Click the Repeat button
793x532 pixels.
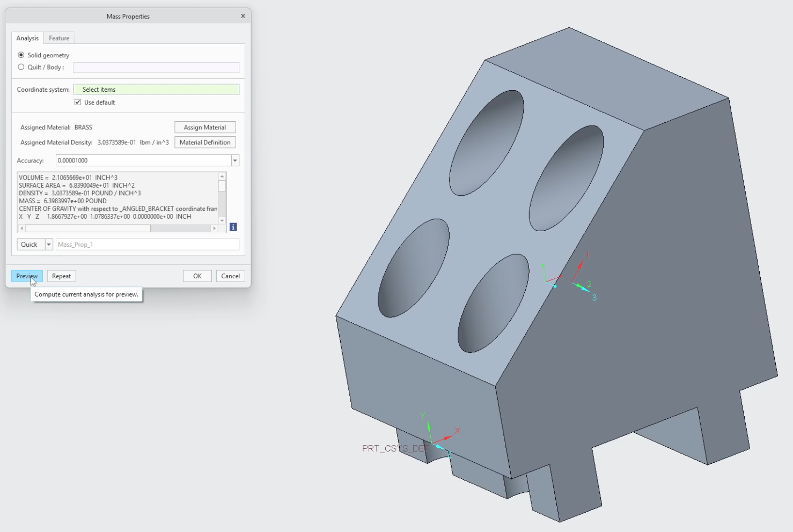click(61, 276)
